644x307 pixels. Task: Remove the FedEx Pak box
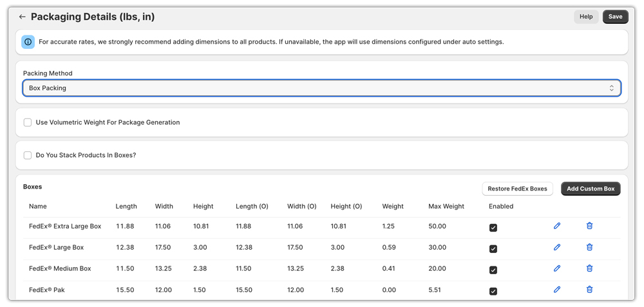(589, 290)
